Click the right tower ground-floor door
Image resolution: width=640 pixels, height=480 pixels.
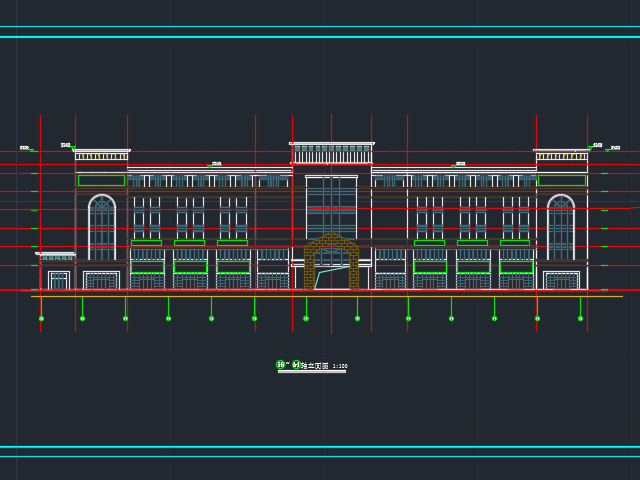pyautogui.click(x=561, y=281)
